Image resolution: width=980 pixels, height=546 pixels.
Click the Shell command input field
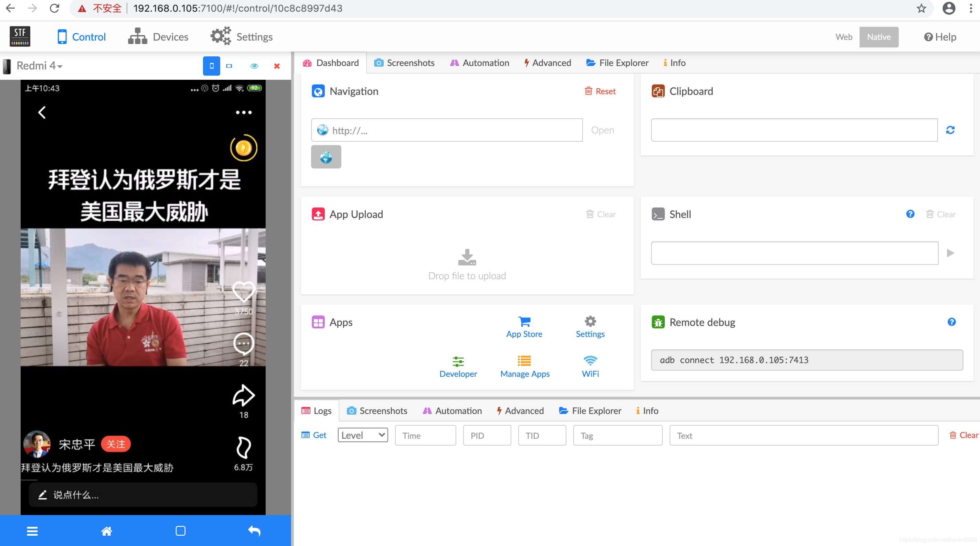coord(794,253)
